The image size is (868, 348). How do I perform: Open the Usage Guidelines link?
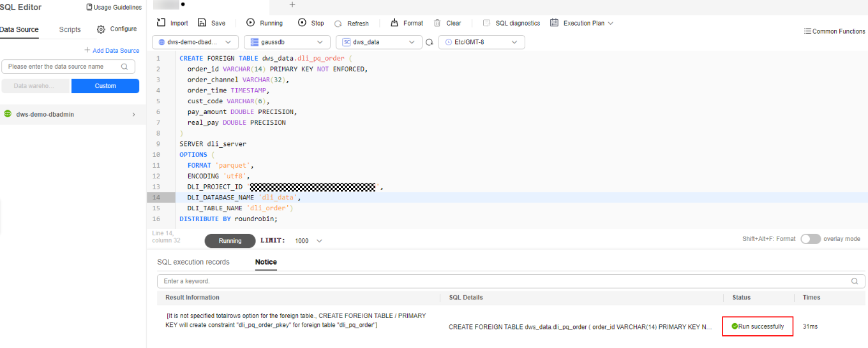point(117,7)
